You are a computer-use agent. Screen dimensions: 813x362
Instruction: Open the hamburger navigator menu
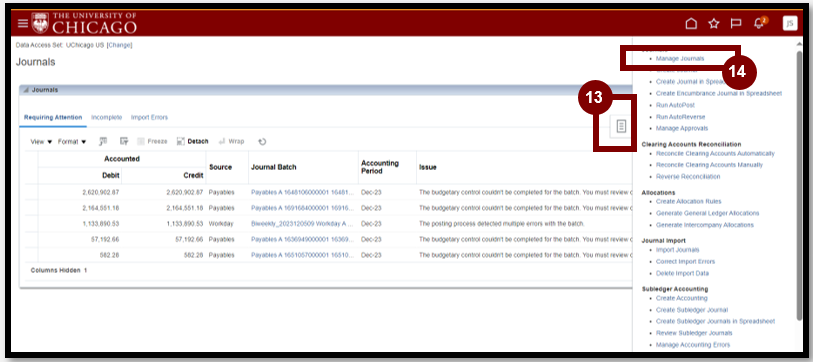23,23
